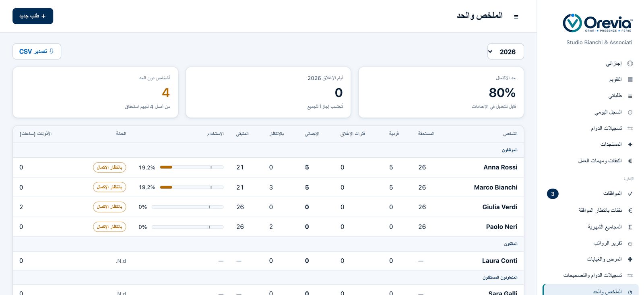Click the name Paolo Neri
This screenshot has width=644, height=295.
502,227
